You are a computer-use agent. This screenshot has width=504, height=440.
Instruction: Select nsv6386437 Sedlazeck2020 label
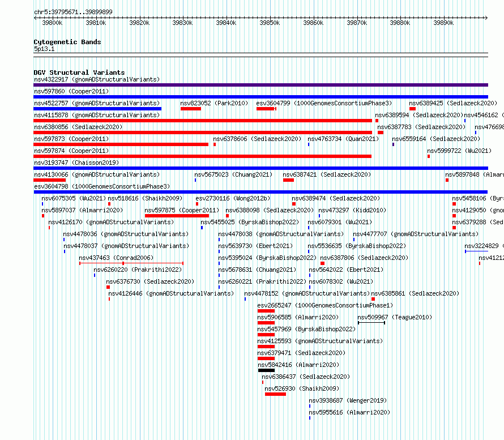click(306, 377)
